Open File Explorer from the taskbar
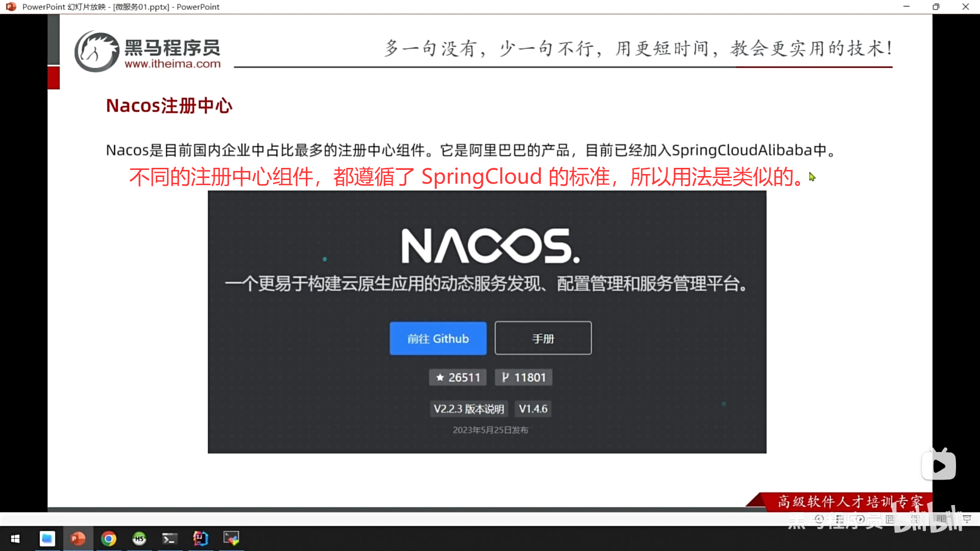The image size is (980, 551). point(47,539)
